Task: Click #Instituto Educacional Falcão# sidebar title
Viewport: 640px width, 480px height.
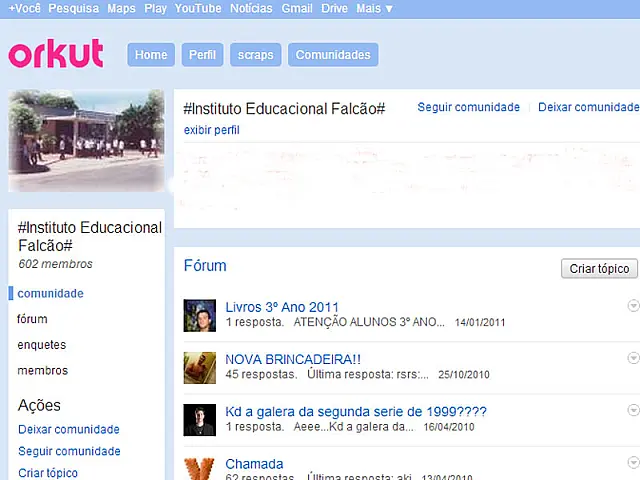Action: click(x=90, y=236)
